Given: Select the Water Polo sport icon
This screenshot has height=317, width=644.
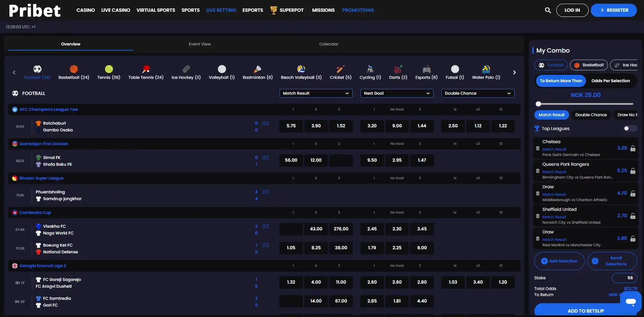Looking at the screenshot, I should click(x=486, y=69).
